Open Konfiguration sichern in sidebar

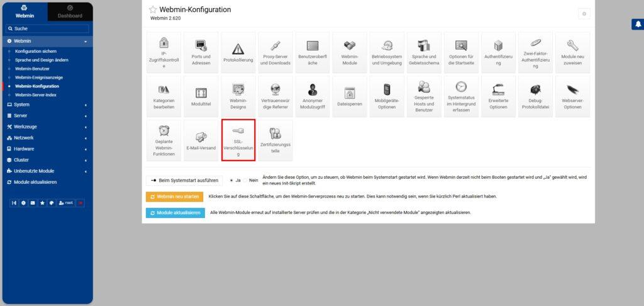(36, 52)
